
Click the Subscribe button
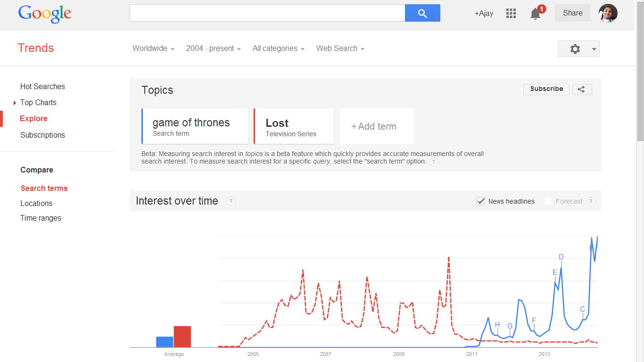(546, 89)
